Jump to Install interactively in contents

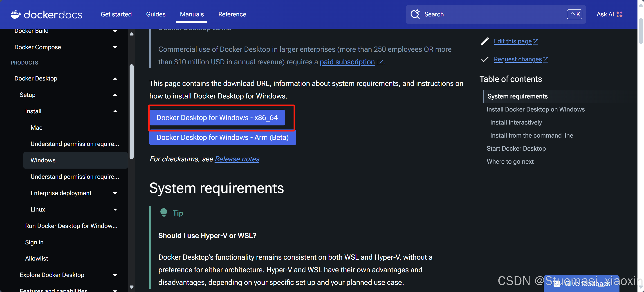(516, 122)
